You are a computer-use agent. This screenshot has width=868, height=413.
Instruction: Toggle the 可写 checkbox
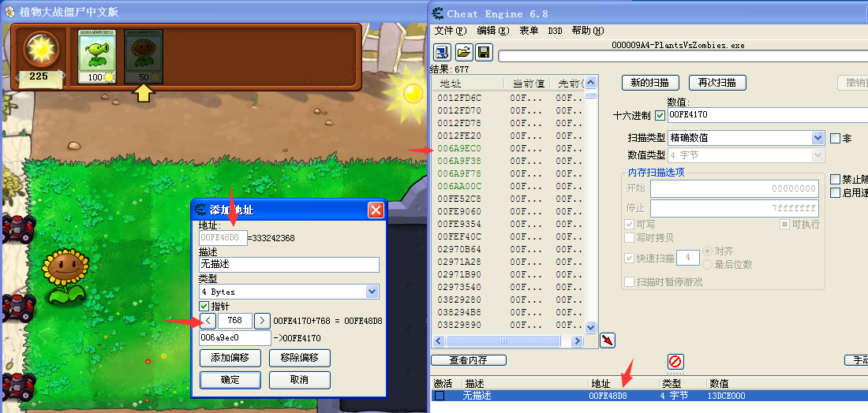pos(629,225)
